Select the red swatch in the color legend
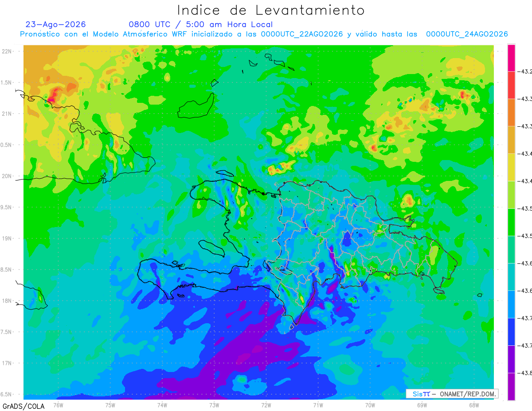The width and height of the screenshot is (532, 411). [x=511, y=85]
